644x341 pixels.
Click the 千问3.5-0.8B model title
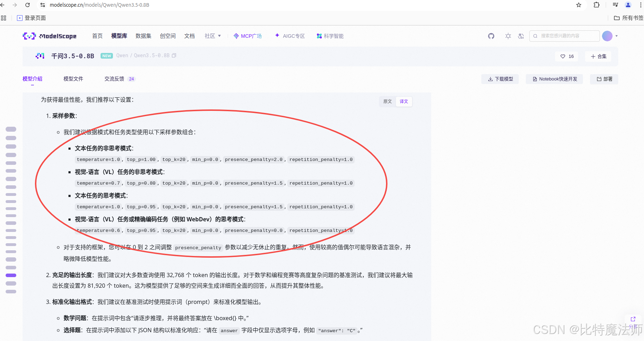[73, 56]
